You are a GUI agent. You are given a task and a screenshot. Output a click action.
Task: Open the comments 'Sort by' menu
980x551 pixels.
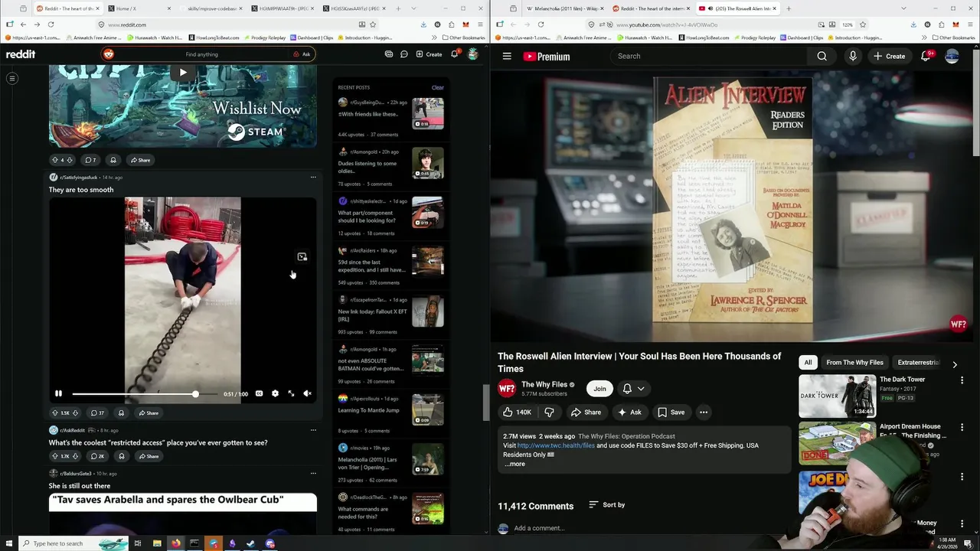606,505
